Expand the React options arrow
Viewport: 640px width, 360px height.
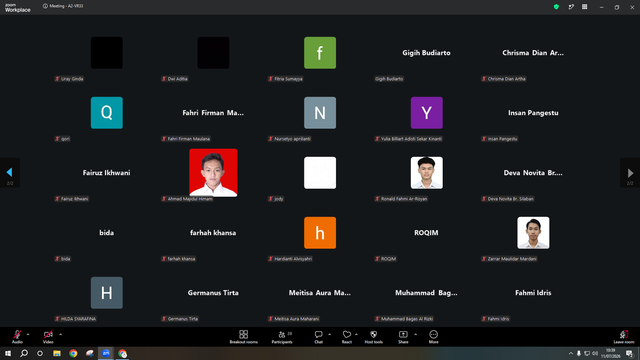coord(356,334)
